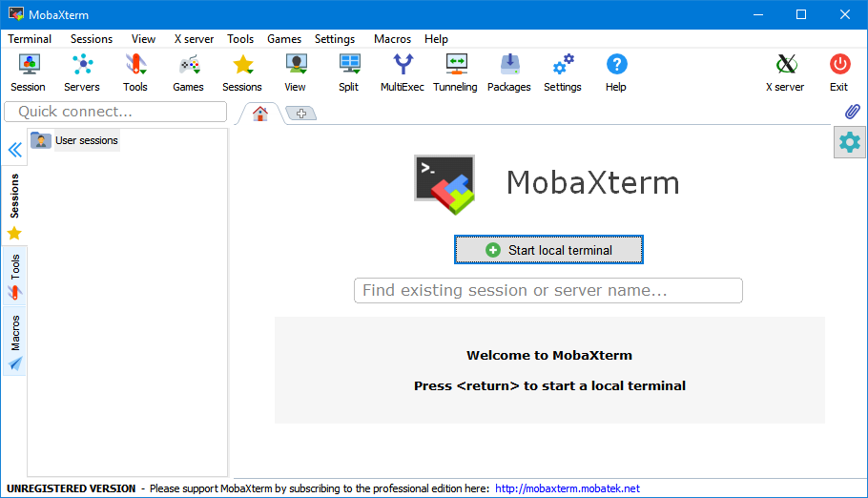The height and width of the screenshot is (498, 868).
Task: Open the Help menu in menu bar
Action: [x=436, y=39]
